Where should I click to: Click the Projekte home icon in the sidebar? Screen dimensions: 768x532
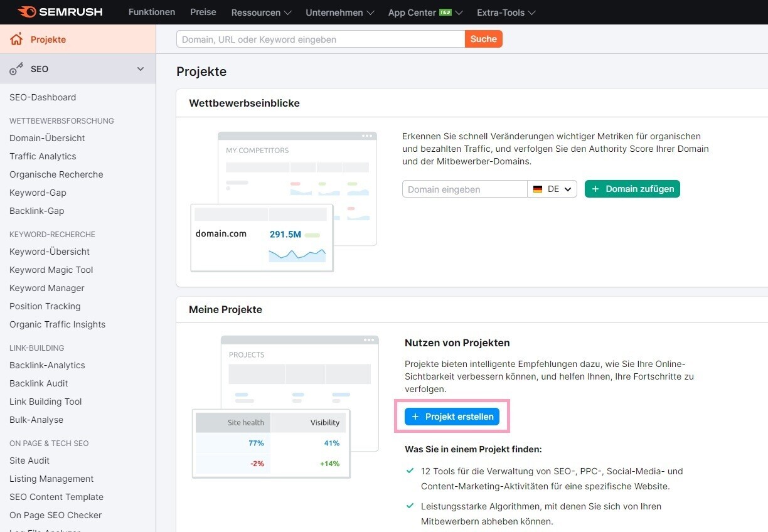tap(18, 38)
